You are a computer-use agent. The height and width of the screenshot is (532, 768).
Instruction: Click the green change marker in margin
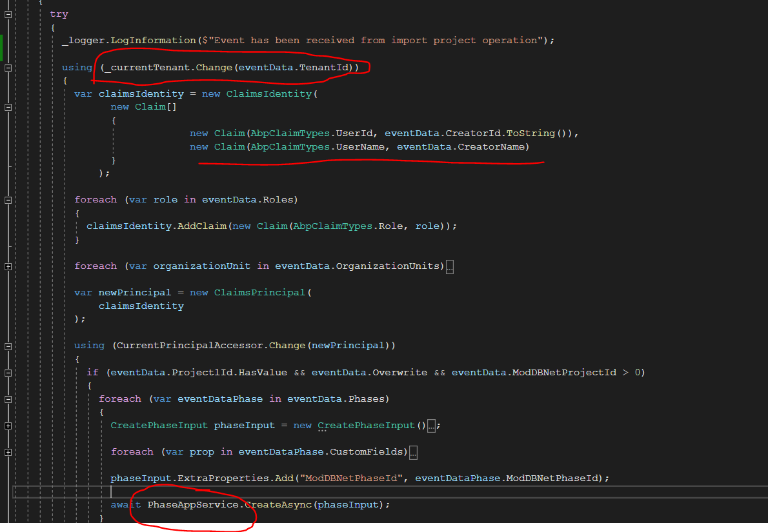click(2, 46)
